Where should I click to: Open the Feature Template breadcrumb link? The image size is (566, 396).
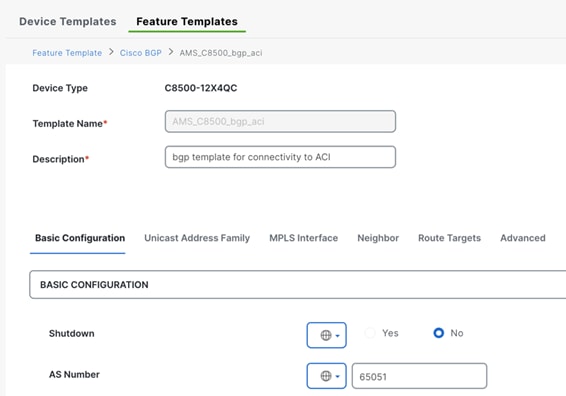click(x=67, y=53)
